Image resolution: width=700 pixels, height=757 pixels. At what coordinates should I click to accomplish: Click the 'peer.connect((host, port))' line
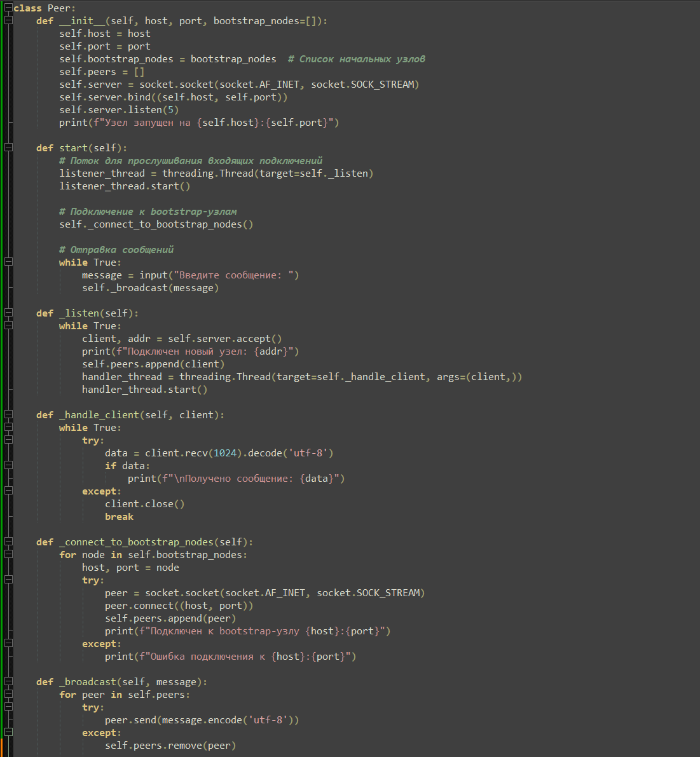[x=179, y=605]
